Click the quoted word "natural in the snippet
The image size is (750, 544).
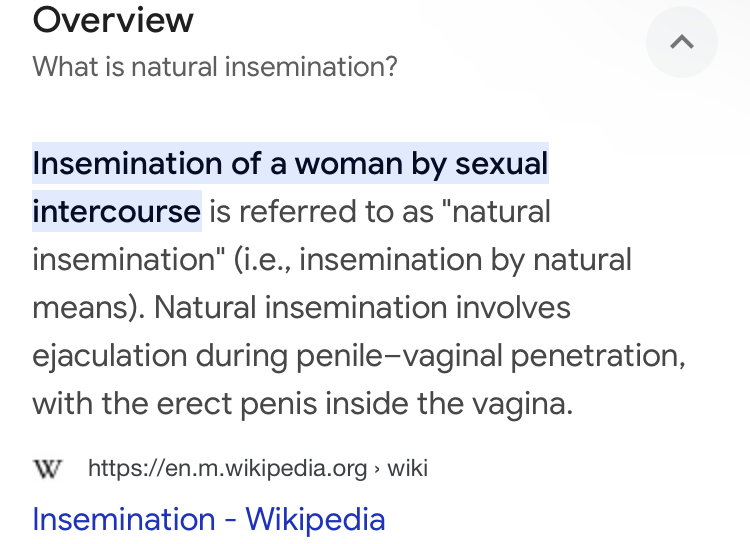496,211
